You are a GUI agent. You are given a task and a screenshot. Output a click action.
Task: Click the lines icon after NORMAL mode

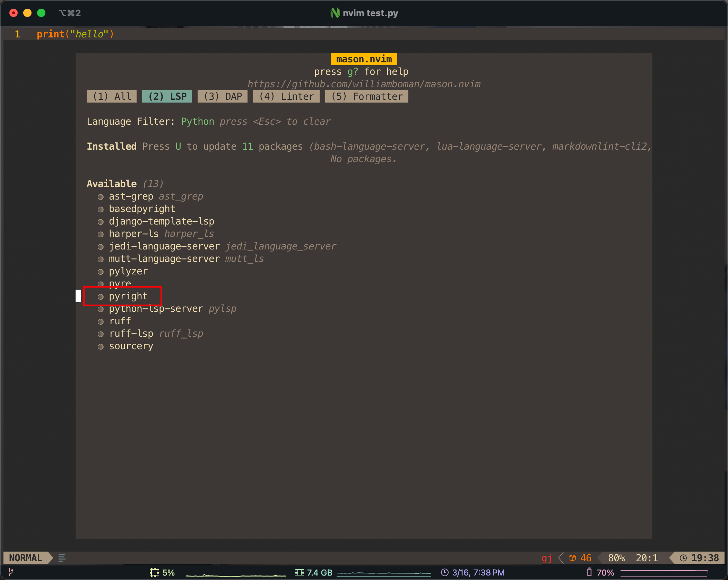click(62, 558)
